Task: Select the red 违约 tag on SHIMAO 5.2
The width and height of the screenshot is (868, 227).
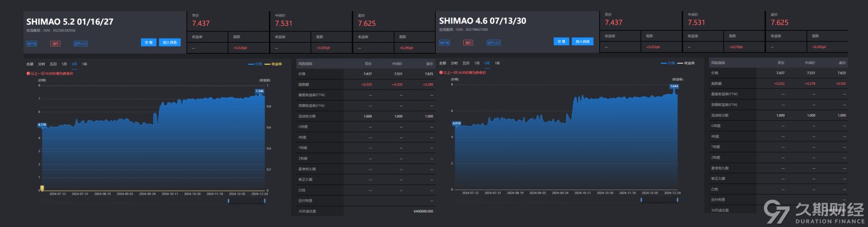Action: (54, 42)
